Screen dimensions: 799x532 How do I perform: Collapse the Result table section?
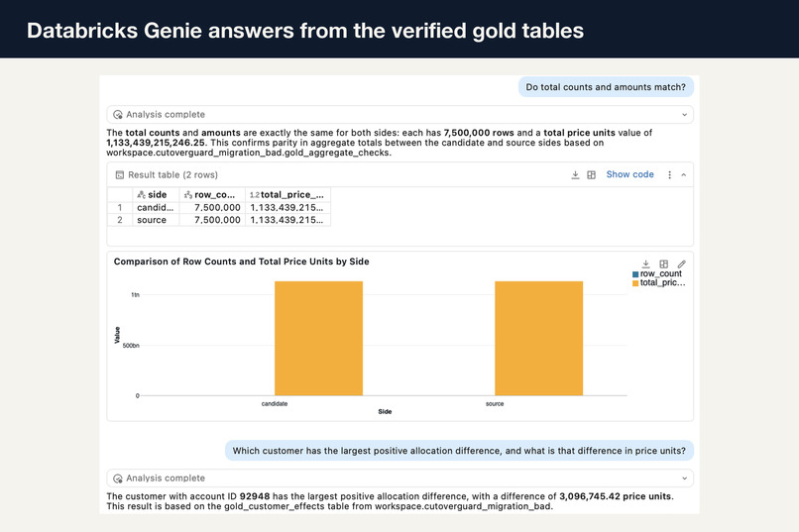pos(684,174)
